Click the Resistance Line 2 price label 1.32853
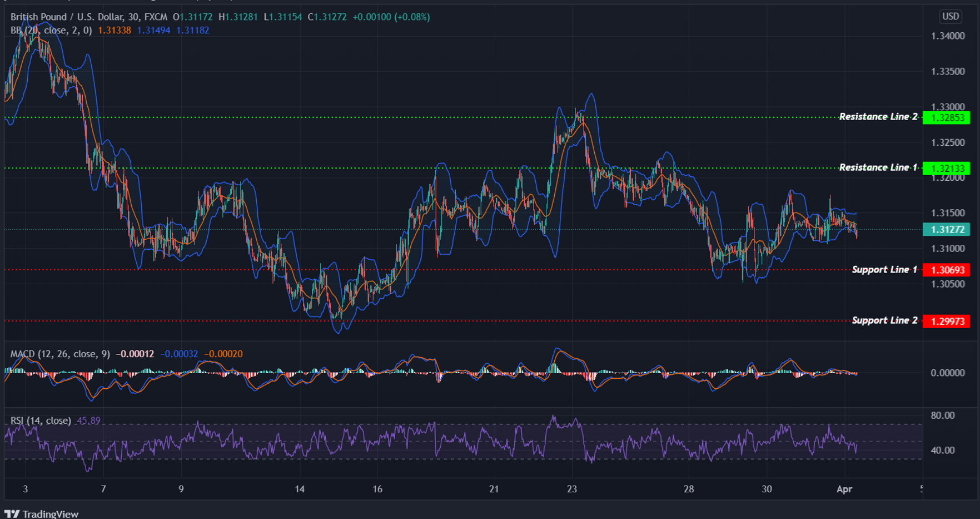Screen dimensions: 980x519 947,117
